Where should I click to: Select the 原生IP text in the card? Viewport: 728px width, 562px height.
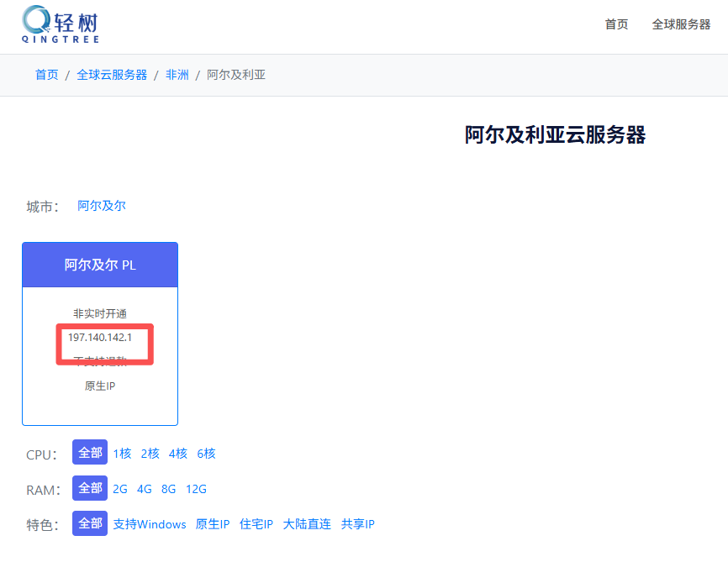coord(100,386)
